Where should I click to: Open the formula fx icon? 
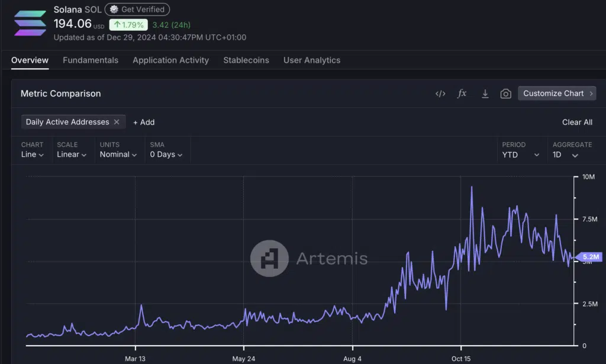462,94
